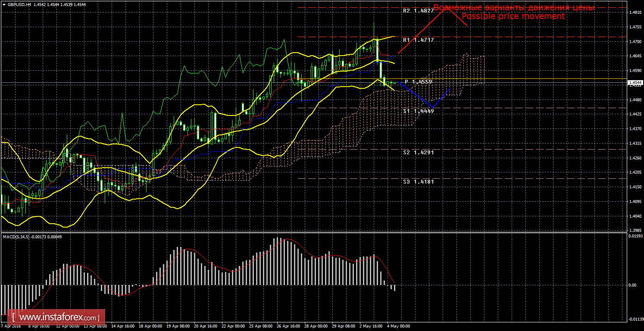Click the GBPUSD,H4 chart title text
644x331 pixels.
click(20, 4)
